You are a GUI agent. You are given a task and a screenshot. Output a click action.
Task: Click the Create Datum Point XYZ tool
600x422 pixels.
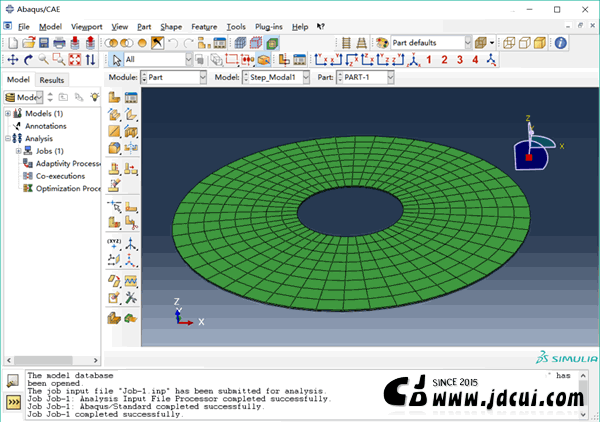pos(114,243)
